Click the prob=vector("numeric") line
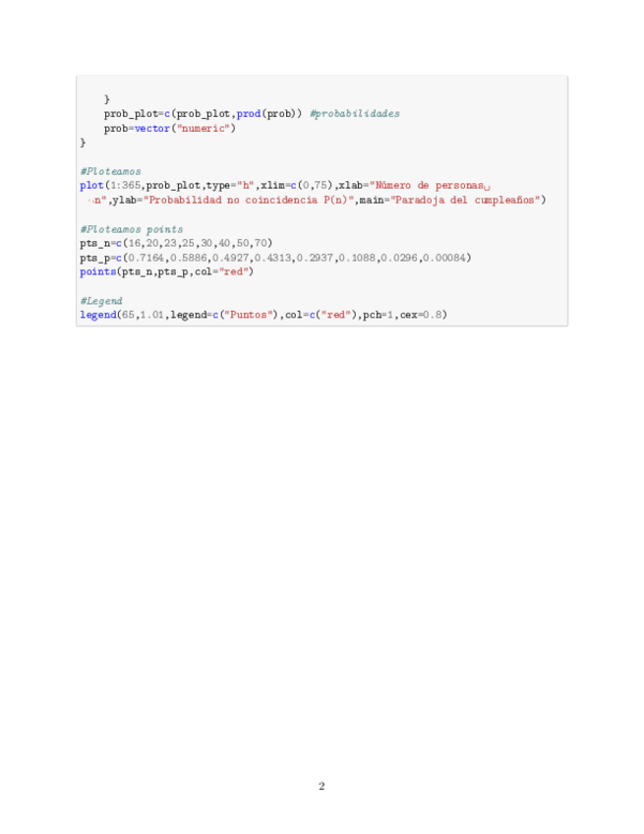 point(170,128)
